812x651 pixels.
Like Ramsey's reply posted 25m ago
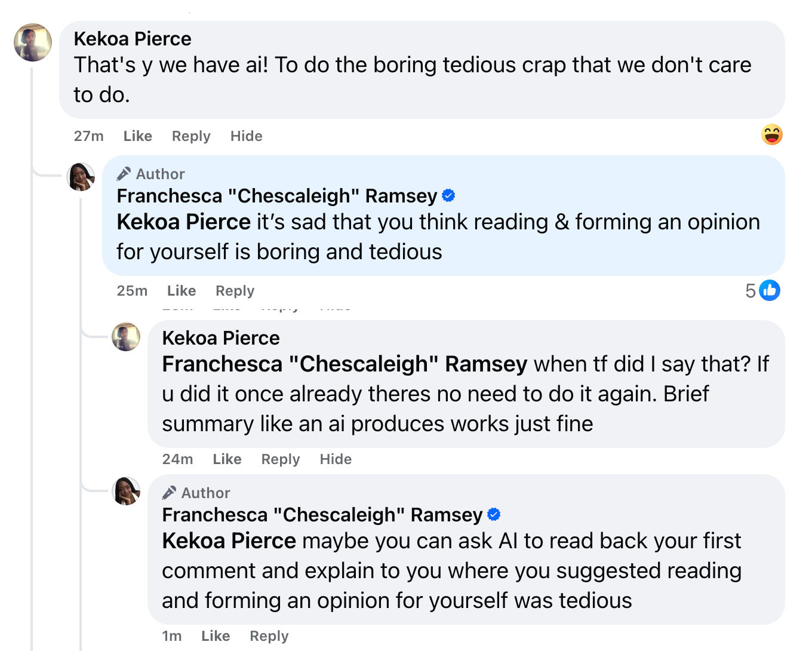pyautogui.click(x=182, y=291)
